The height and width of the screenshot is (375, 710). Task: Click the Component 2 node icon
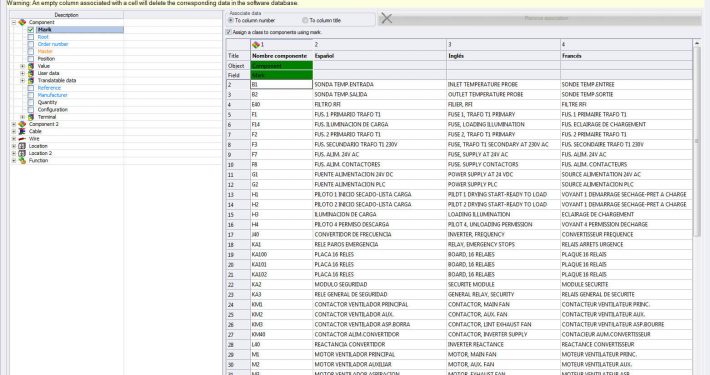[22, 124]
